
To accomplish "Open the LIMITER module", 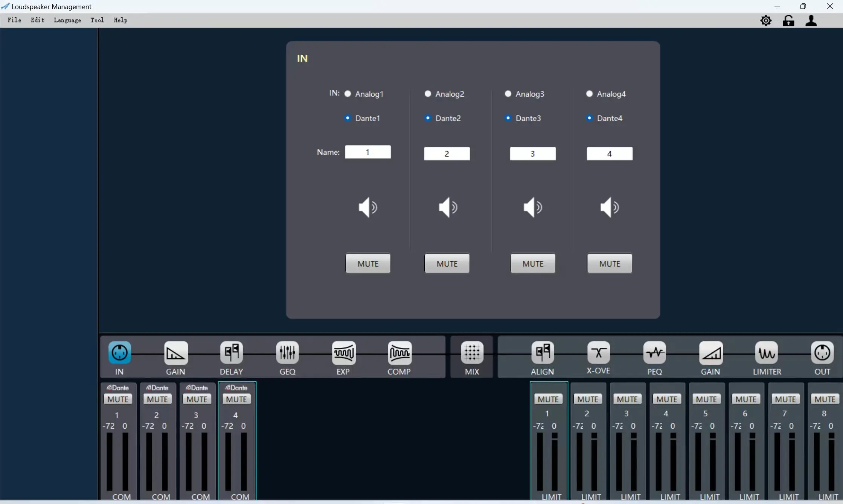I will [x=767, y=353].
